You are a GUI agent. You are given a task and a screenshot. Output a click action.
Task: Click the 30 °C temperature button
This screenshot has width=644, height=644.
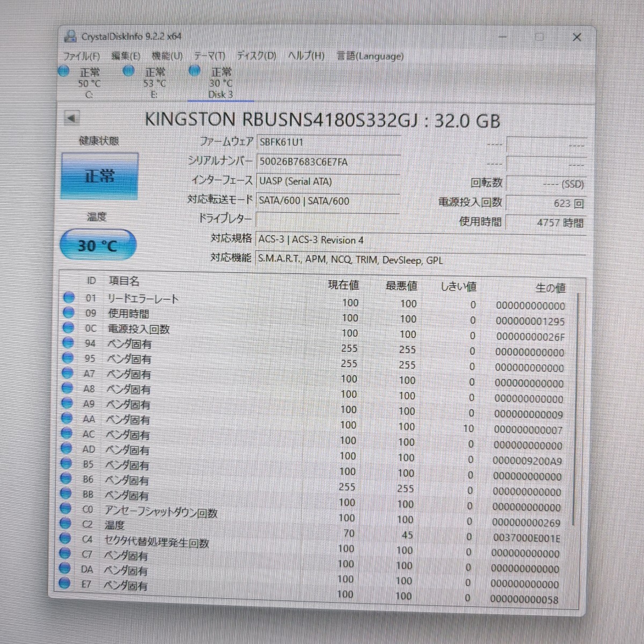click(x=98, y=245)
